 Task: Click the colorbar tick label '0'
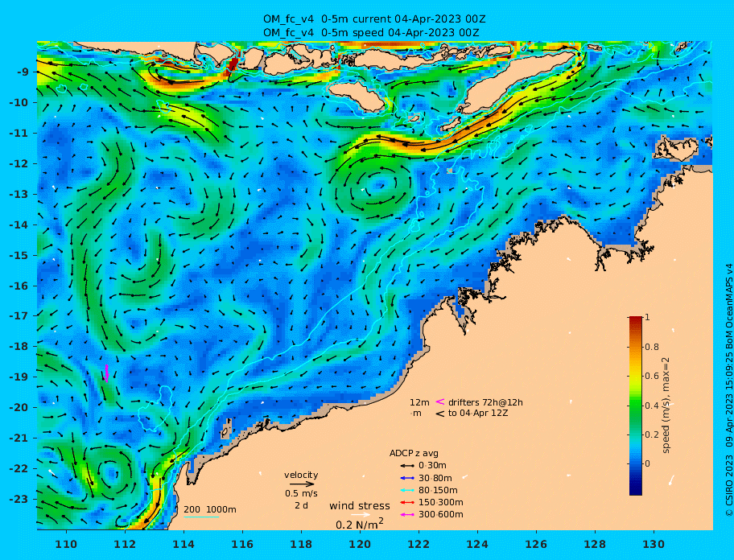click(647, 463)
